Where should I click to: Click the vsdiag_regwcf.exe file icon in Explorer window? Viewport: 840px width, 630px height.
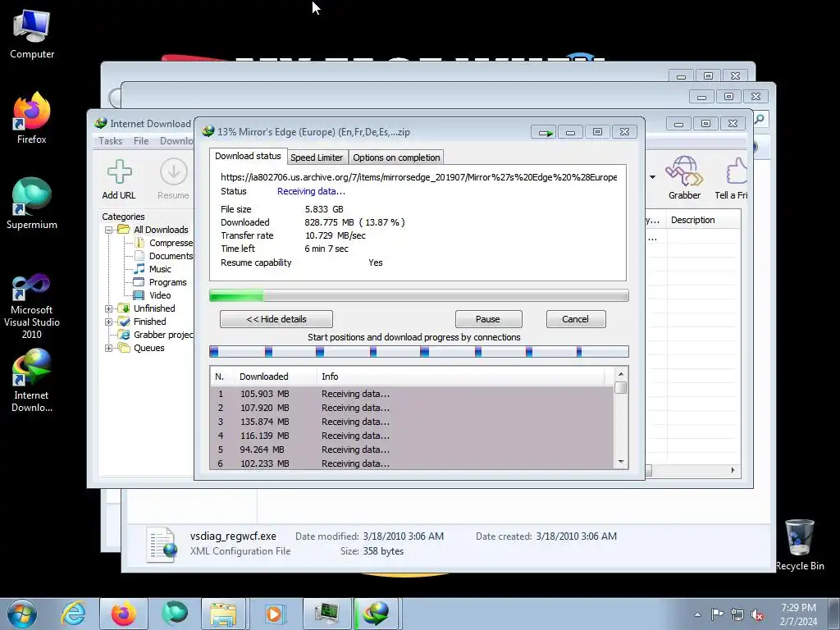[162, 545]
